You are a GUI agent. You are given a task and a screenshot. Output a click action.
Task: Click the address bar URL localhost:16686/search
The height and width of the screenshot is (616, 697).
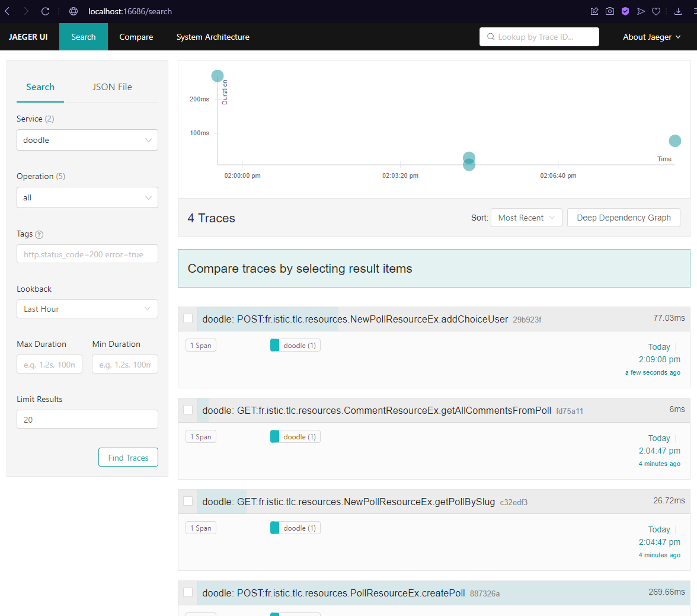[x=130, y=12]
